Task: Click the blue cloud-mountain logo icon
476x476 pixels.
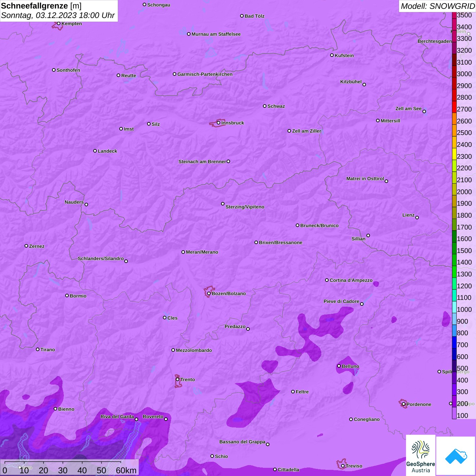Action: (456, 456)
